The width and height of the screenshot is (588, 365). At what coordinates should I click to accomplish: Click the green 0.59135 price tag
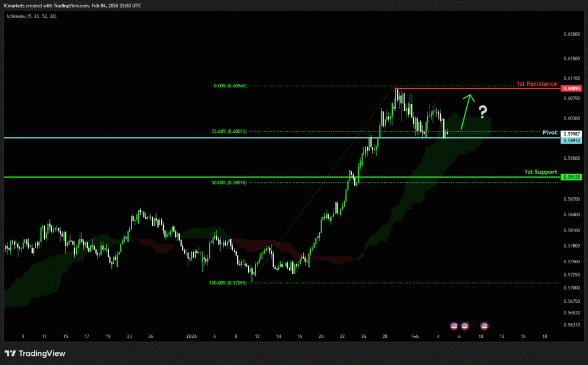(572, 177)
